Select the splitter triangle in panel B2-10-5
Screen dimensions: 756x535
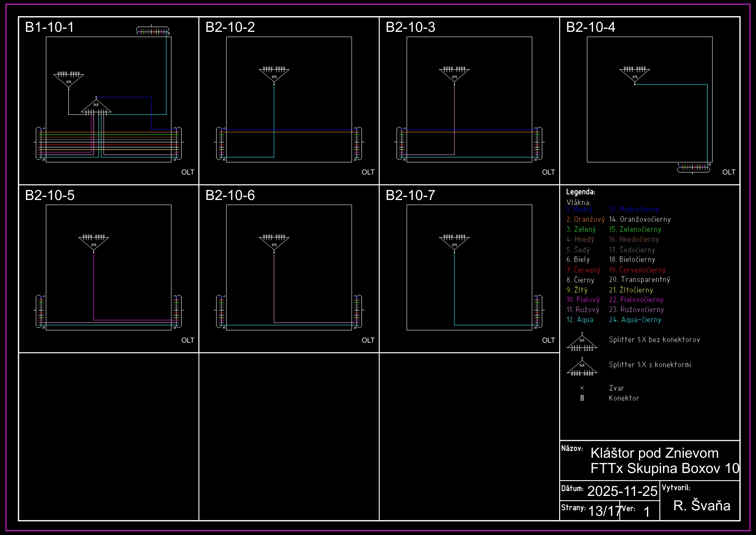tap(94, 242)
